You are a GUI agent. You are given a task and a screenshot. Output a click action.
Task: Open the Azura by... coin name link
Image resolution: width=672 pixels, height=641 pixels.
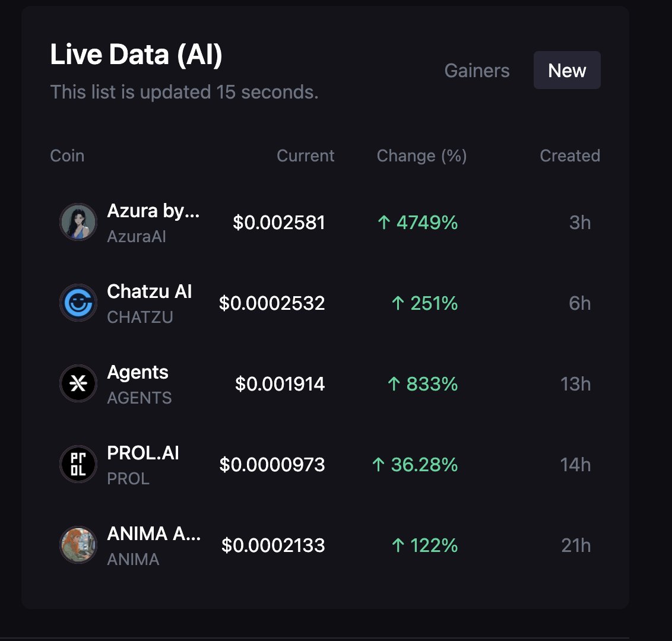click(x=153, y=211)
